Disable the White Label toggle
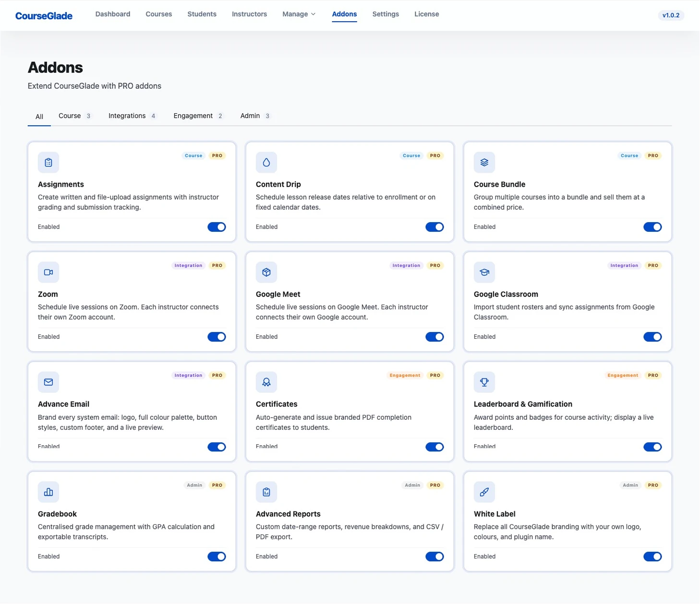 [x=652, y=557]
